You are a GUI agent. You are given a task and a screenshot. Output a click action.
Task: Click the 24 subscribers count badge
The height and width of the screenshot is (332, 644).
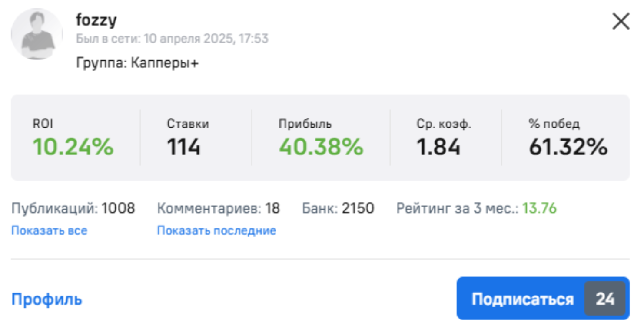[605, 299]
